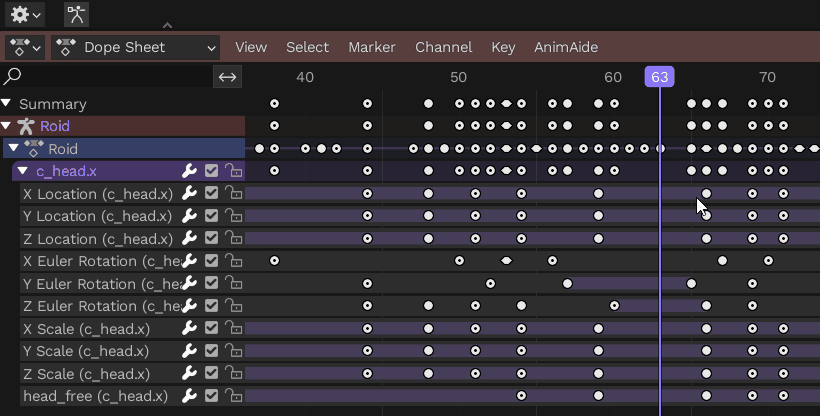Disable the Z Location channel checkbox
820x416 pixels.
pos(211,239)
